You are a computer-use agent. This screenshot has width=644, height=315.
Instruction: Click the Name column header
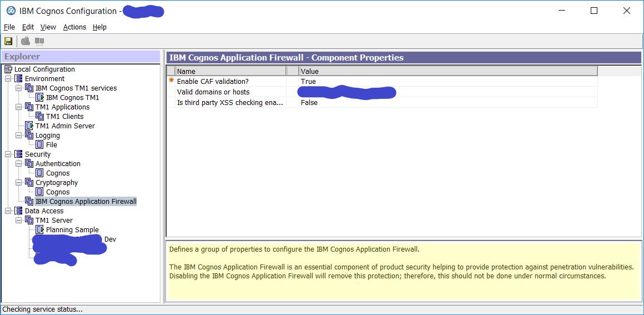pos(231,71)
